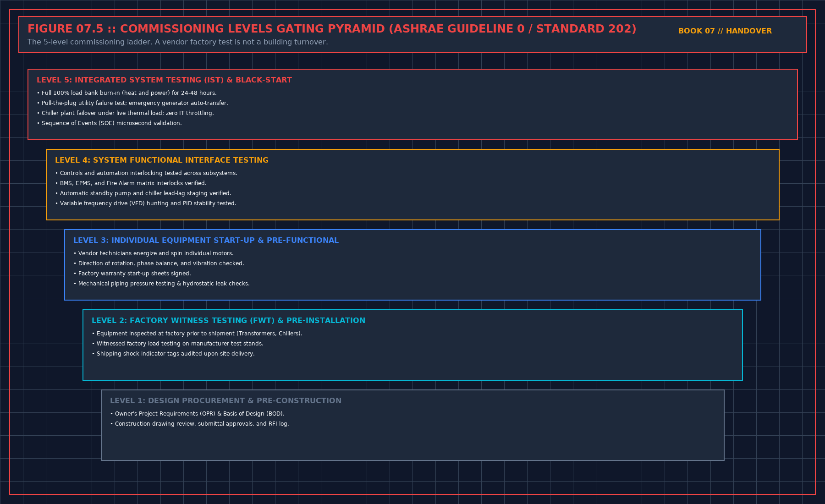Image resolution: width=825 pixels, height=504 pixels.
Task: Click the Level 2 Factory Witness Testing heading
Action: point(228,321)
